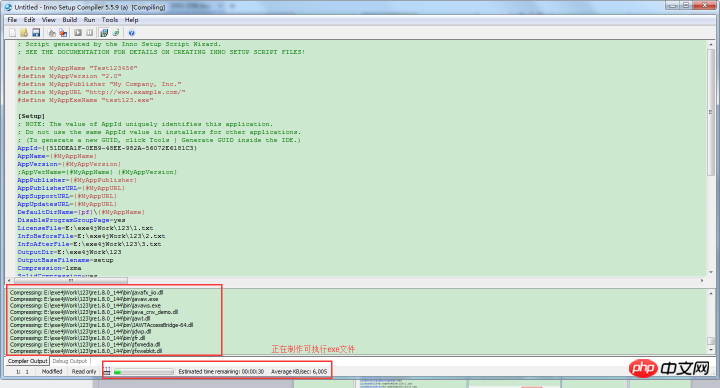720x388 pixels.
Task: Click the InfoBeforeFile line
Action: (x=91, y=236)
